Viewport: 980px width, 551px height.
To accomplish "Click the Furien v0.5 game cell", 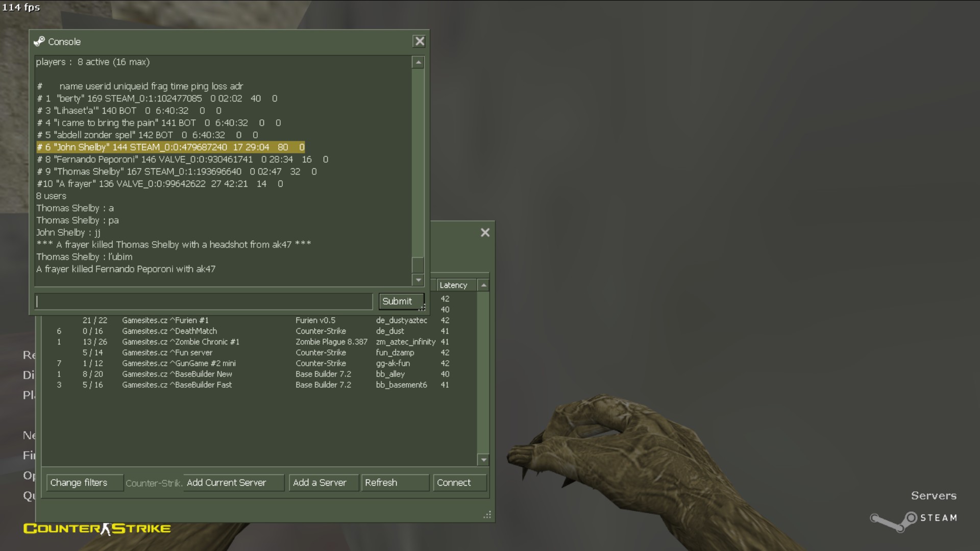I will 315,320.
